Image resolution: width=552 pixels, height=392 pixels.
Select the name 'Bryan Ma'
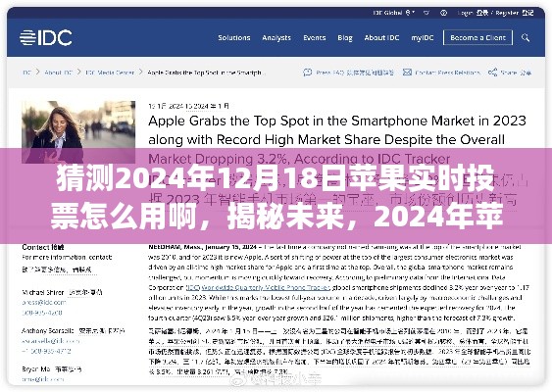click(x=36, y=369)
